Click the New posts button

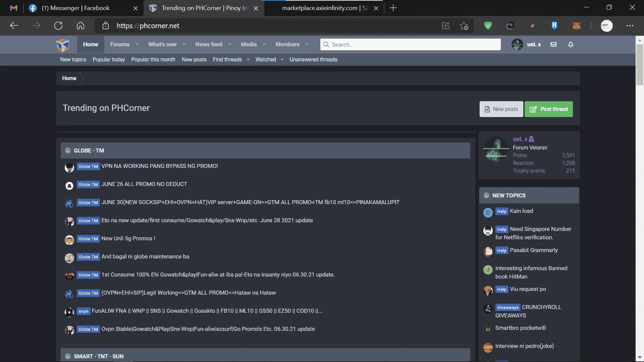pyautogui.click(x=501, y=109)
